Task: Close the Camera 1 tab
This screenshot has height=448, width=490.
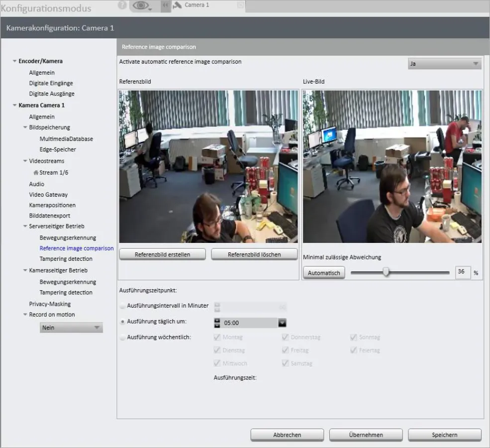Action: click(241, 5)
